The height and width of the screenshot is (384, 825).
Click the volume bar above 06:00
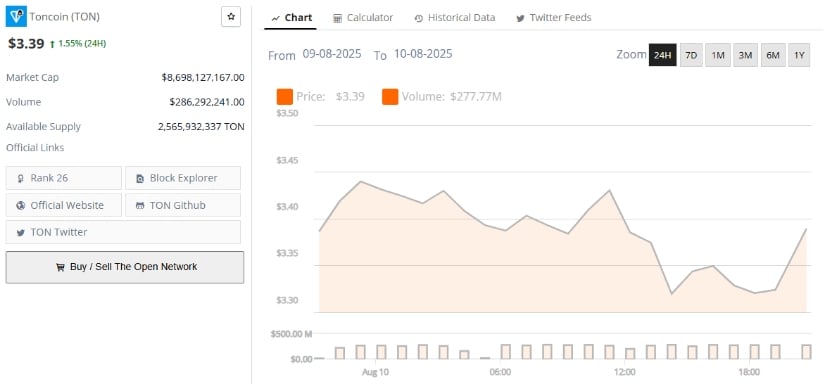tap(506, 352)
